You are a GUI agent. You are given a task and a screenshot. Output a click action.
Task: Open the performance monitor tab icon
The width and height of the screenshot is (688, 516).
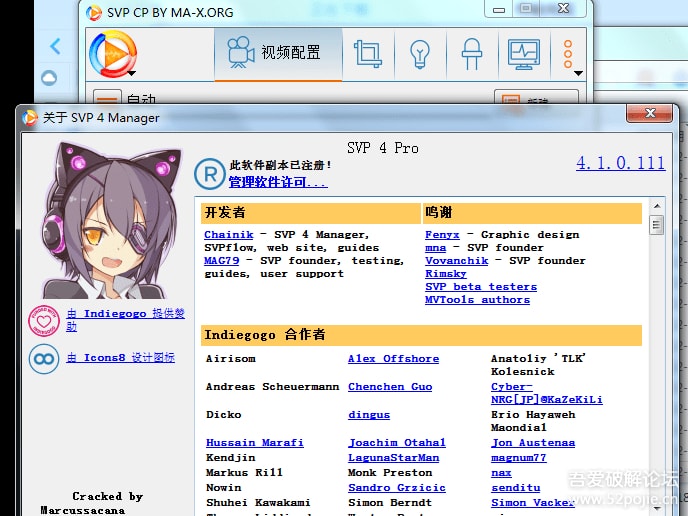click(x=523, y=54)
